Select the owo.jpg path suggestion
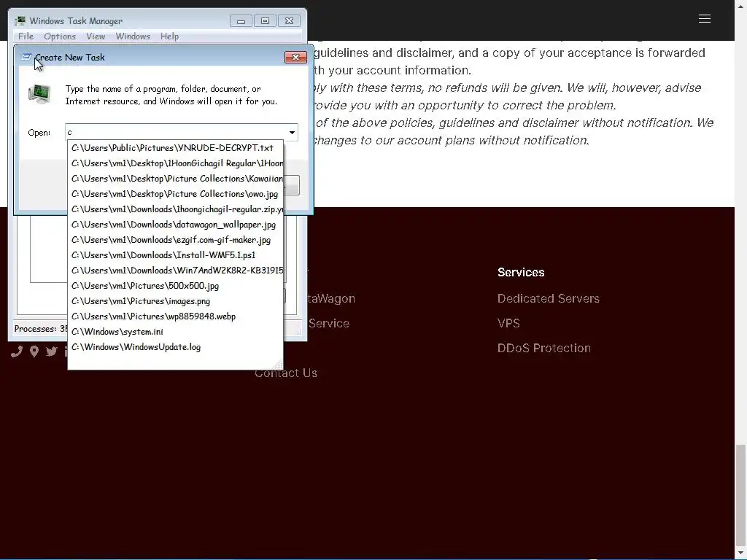The image size is (747, 560). click(x=175, y=194)
